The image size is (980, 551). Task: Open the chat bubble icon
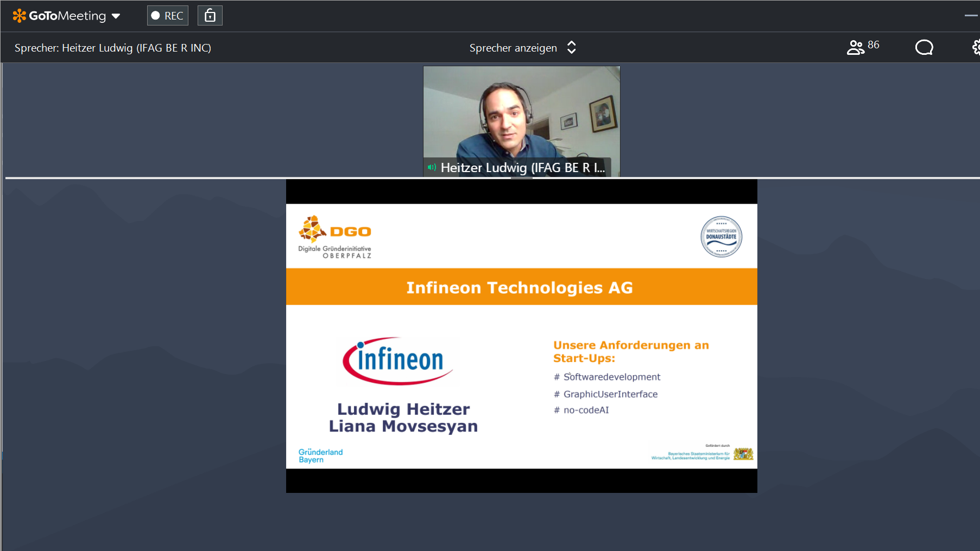click(924, 48)
